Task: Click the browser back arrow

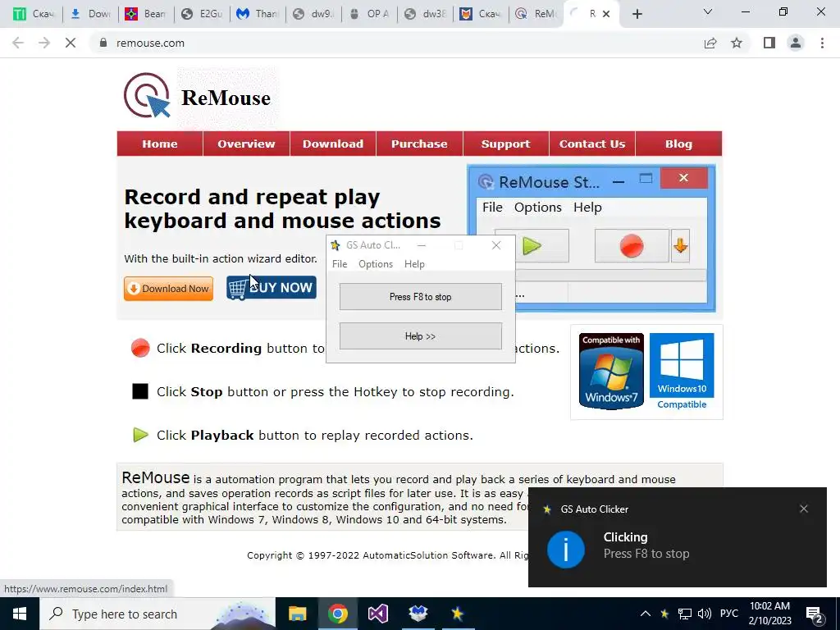Action: click(18, 43)
